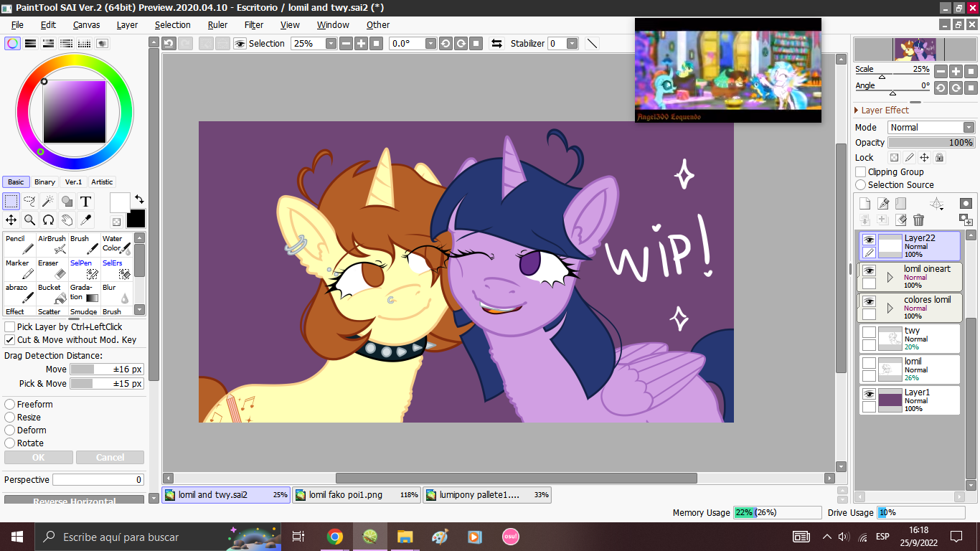This screenshot has height=551, width=980.
Task: Create a new linework layer
Action: (883, 204)
